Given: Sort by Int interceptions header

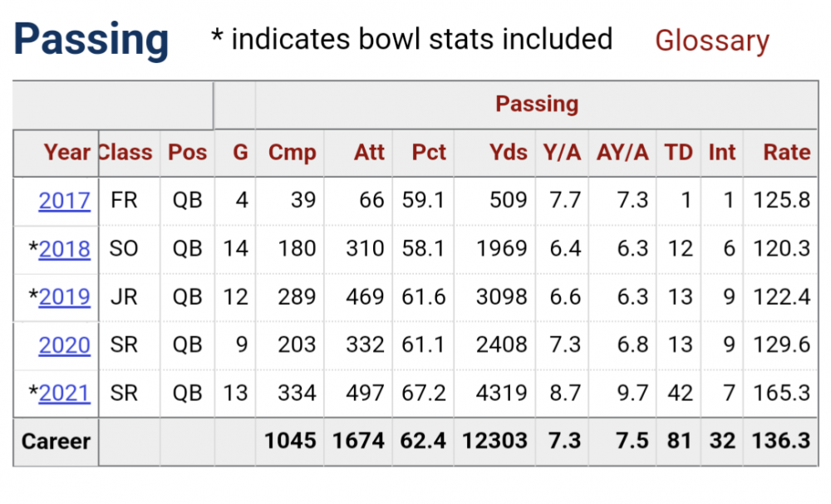Looking at the screenshot, I should click(721, 153).
